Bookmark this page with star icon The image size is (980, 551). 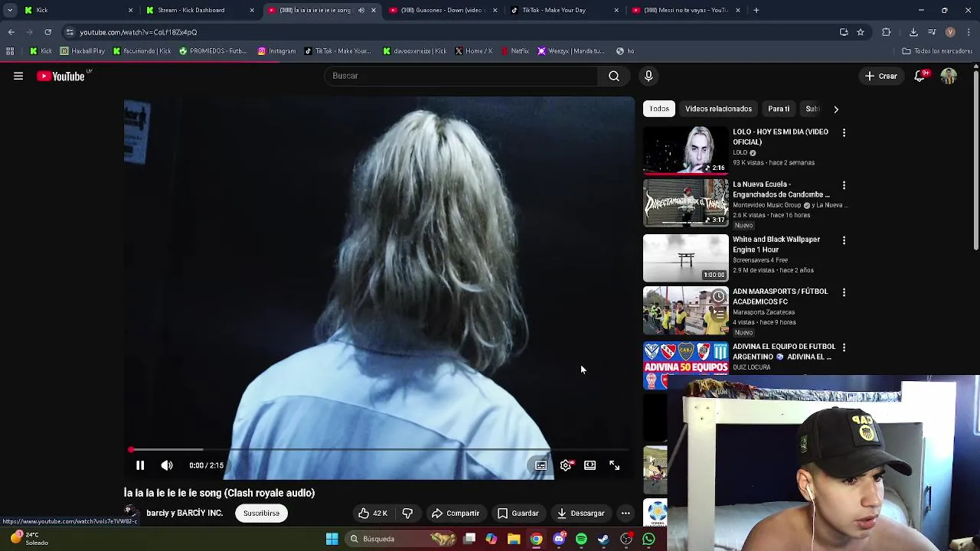click(861, 32)
